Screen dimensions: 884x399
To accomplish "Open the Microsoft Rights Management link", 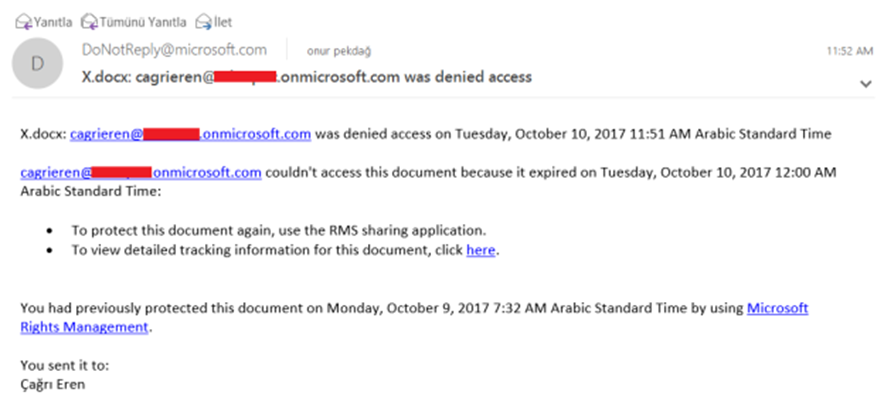I will 414,317.
